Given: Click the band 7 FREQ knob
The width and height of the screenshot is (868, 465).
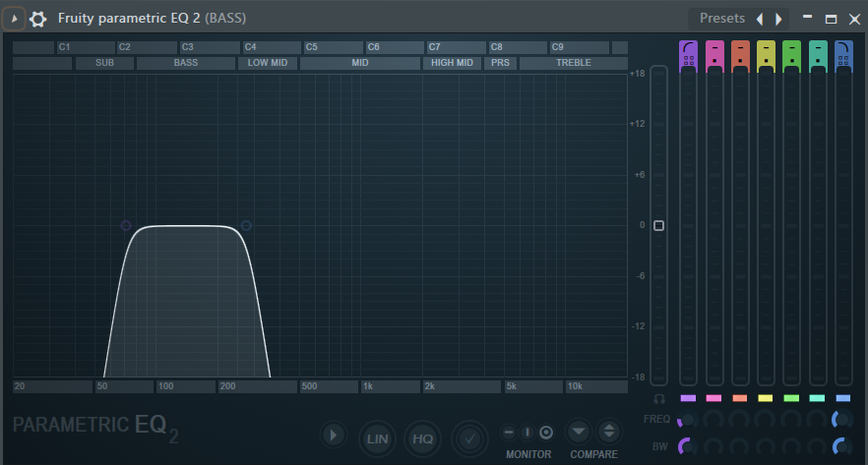Looking at the screenshot, I should [842, 420].
